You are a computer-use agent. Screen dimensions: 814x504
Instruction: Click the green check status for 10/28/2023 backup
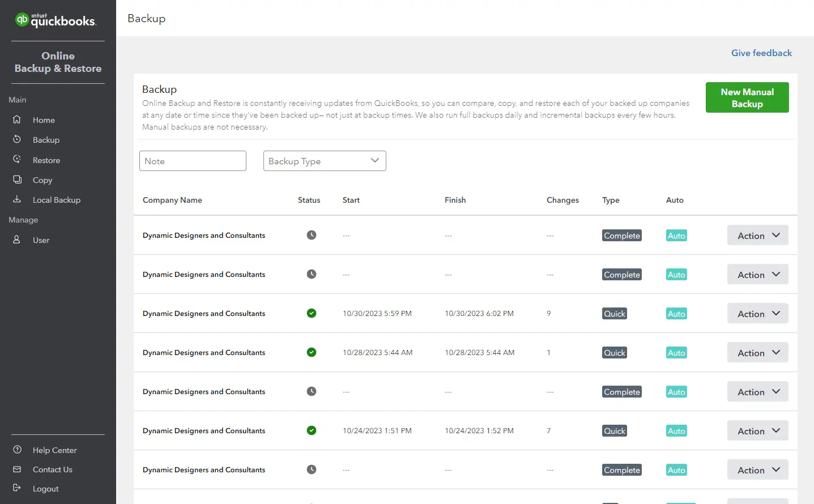tap(312, 352)
